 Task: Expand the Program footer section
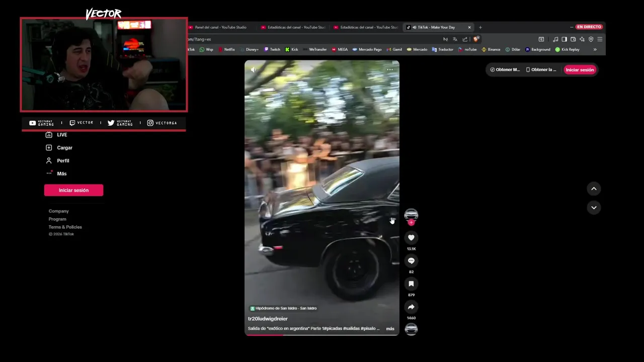pyautogui.click(x=57, y=219)
